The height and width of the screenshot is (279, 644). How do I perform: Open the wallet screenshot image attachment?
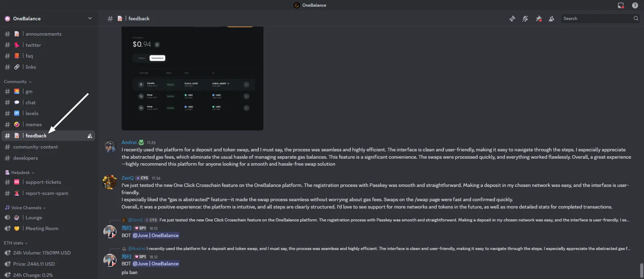pos(192,78)
